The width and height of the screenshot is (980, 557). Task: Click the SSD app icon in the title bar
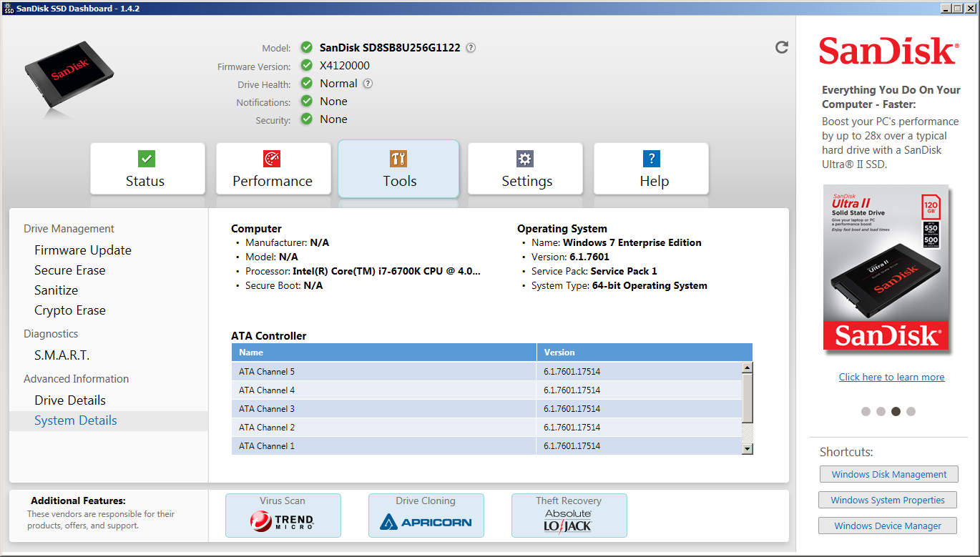click(x=9, y=9)
